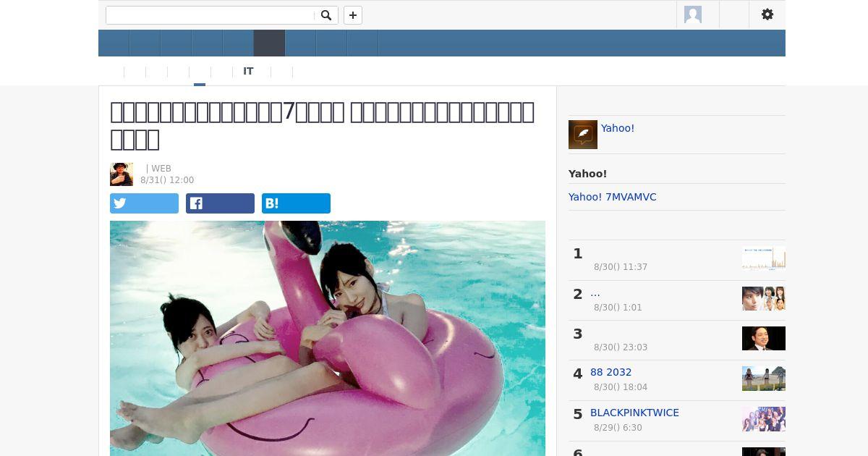Open the outdoor thumbnail of rank 4
The width and height of the screenshot is (868, 456).
[x=764, y=379]
